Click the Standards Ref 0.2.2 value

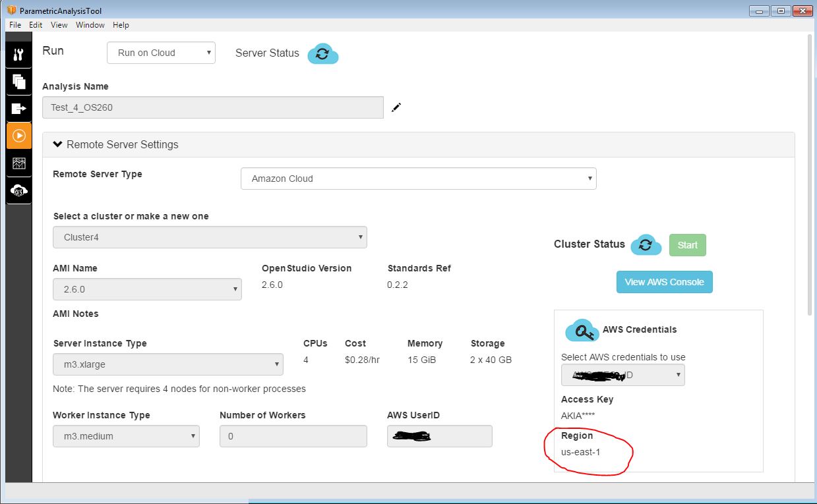coord(398,285)
